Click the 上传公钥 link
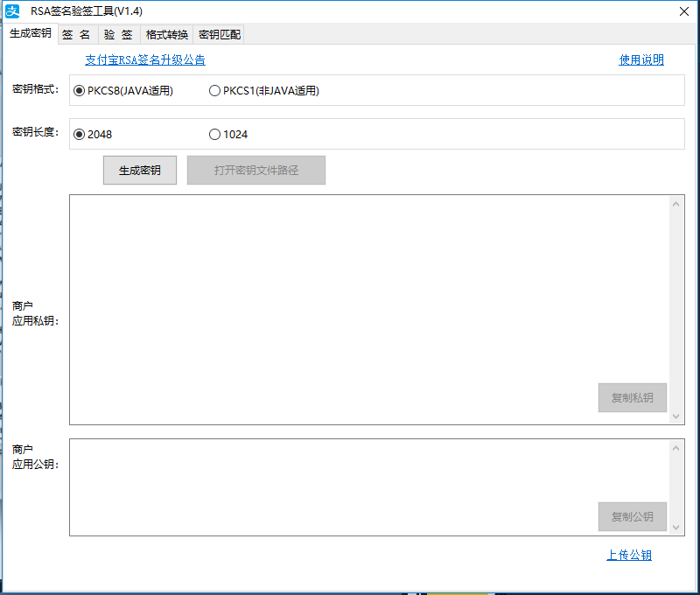This screenshot has height=595, width=700. click(x=629, y=556)
